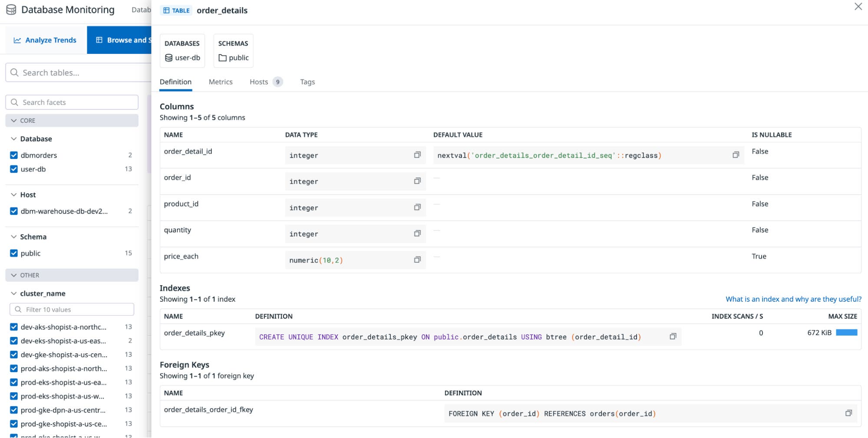The height and width of the screenshot is (438, 868).
Task: Click the user-db database icon in panel
Action: pyautogui.click(x=168, y=57)
